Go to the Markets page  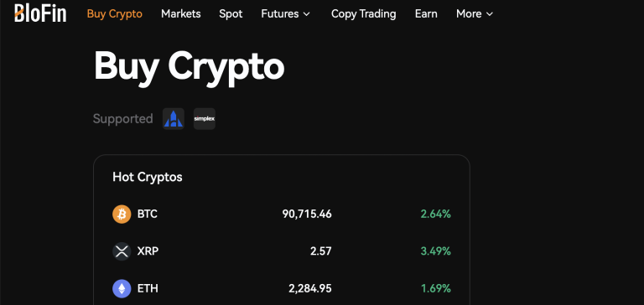click(x=181, y=14)
